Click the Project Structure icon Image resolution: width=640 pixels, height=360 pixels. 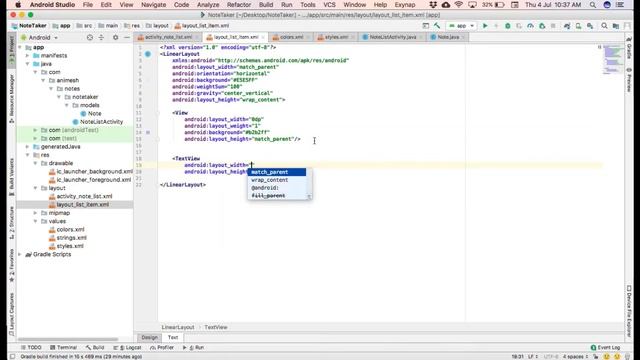616,26
